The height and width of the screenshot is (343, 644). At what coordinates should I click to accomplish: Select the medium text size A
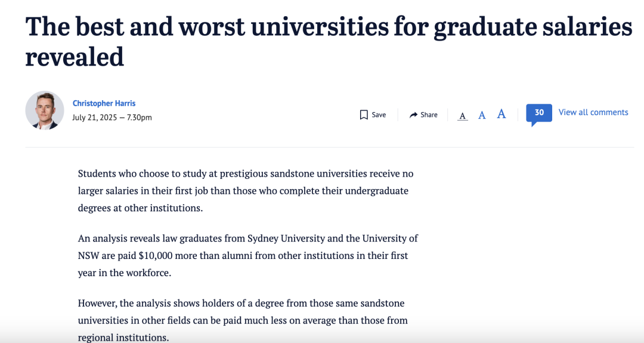point(482,115)
